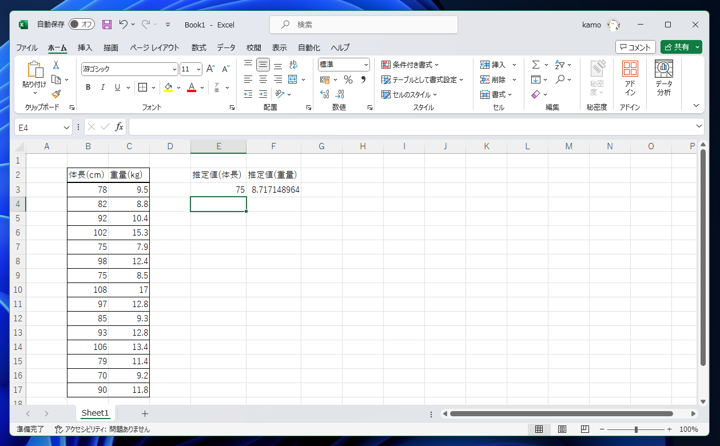Select cell F3 with value 8.717148964
Screen dimensions: 720x446
pyautogui.click(x=274, y=189)
